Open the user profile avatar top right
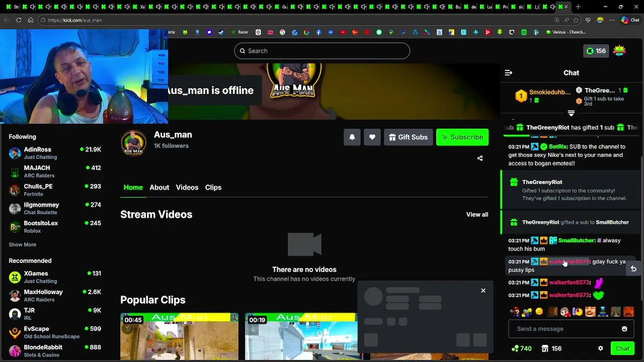 coord(619,51)
